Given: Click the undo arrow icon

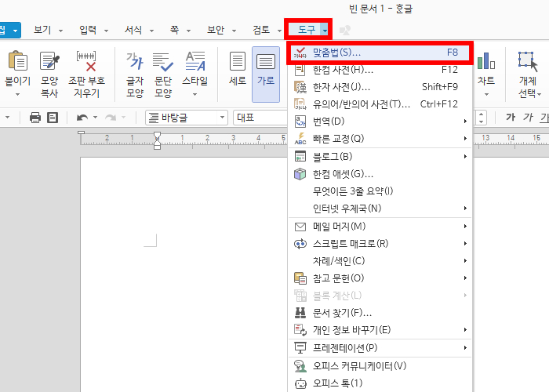Looking at the screenshot, I should click(82, 118).
